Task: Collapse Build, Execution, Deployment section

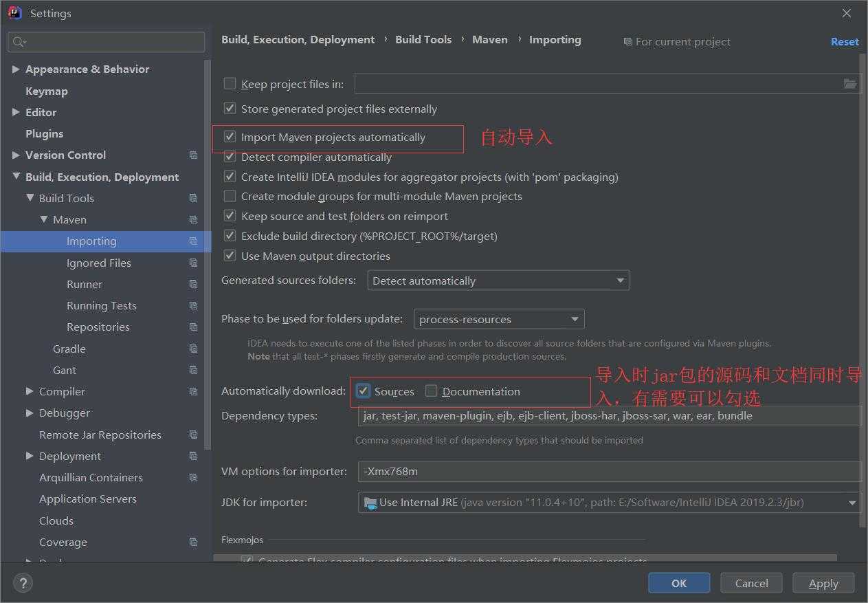Action: tap(16, 177)
